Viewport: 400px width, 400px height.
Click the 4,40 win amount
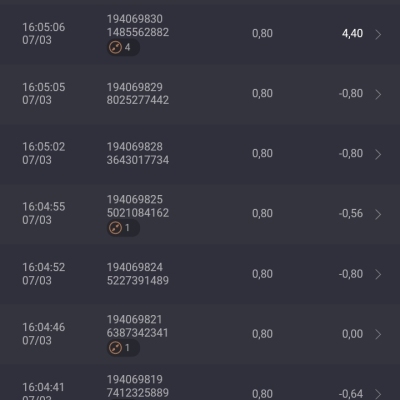[x=352, y=33]
